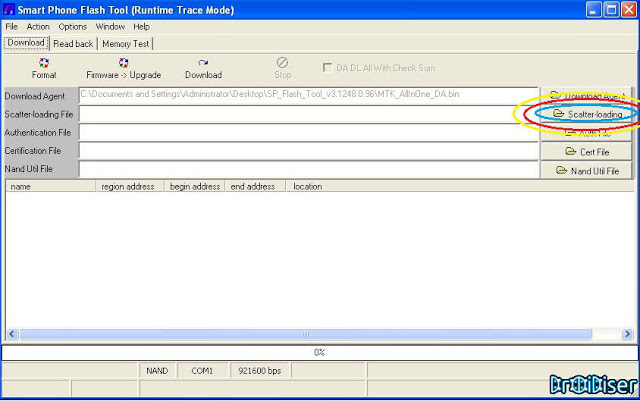Click the Nand Util File button
Viewport: 640px width, 401px height.
[587, 171]
